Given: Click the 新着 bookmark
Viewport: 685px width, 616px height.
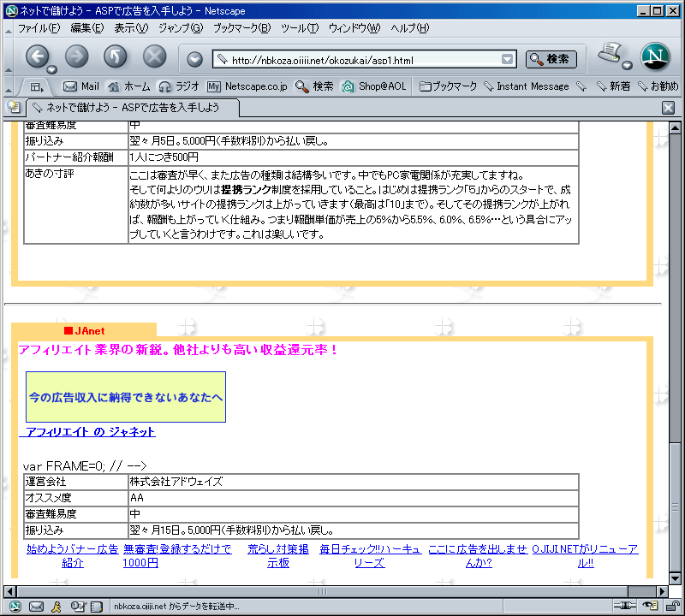Looking at the screenshot, I should click(x=613, y=86).
